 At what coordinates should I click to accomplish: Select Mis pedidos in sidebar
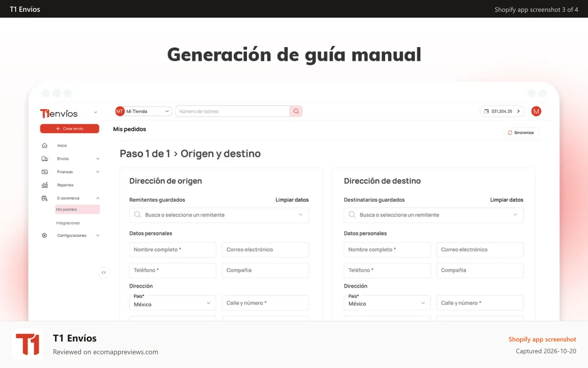[x=77, y=210]
